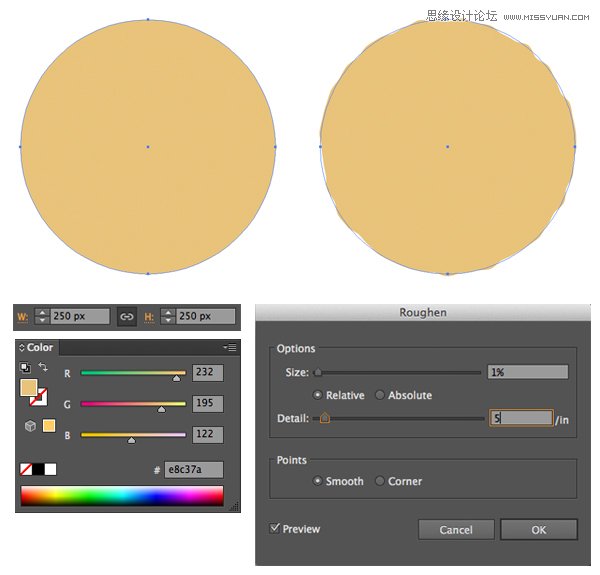Click the width value stepper arrows
The height and width of the screenshot is (575, 600).
[41, 317]
